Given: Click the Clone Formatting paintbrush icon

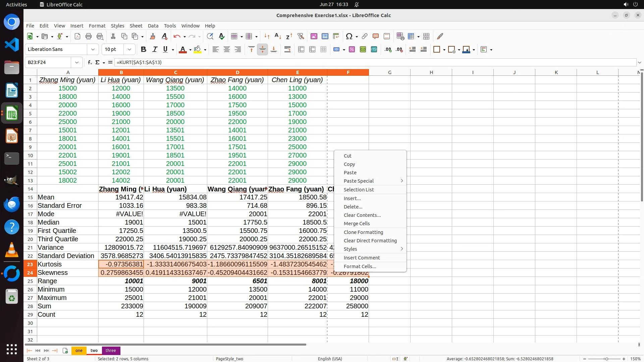Looking at the screenshot, I should pyautogui.click(x=153, y=36).
